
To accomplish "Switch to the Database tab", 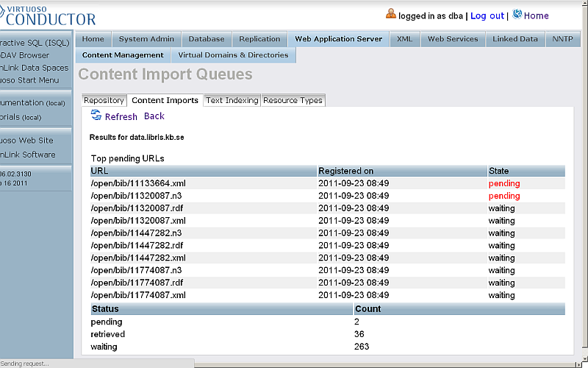I will (x=207, y=39).
